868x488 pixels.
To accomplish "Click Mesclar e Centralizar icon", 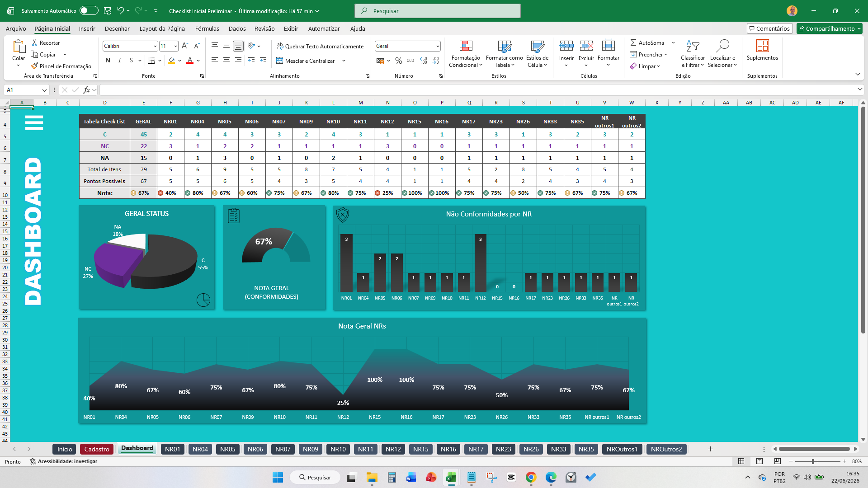I will (280, 61).
